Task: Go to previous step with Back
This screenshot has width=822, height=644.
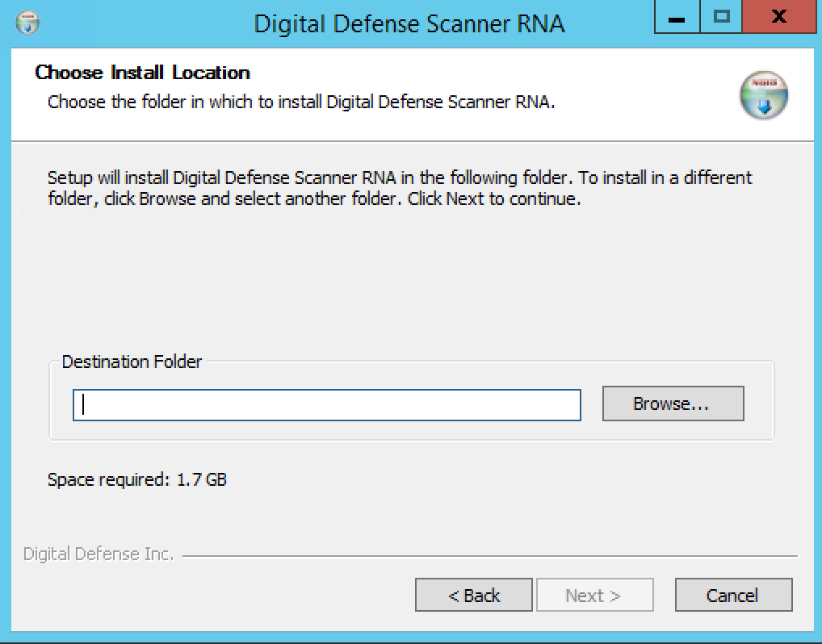Action: 474,595
